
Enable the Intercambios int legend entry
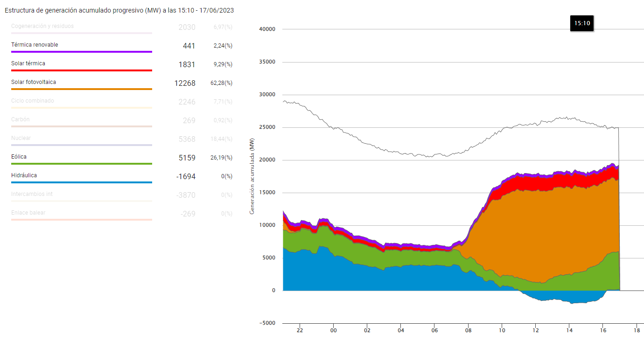point(32,195)
